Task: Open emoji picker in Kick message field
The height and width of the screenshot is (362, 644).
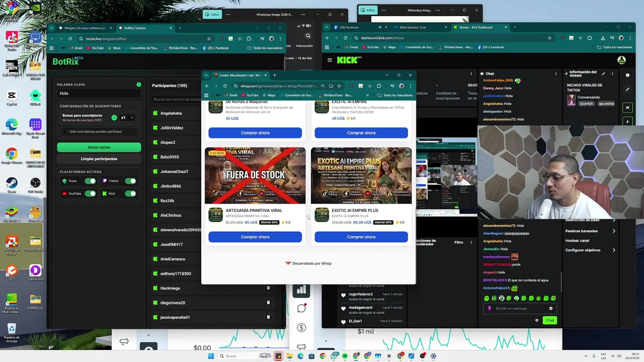Action: (x=551, y=308)
